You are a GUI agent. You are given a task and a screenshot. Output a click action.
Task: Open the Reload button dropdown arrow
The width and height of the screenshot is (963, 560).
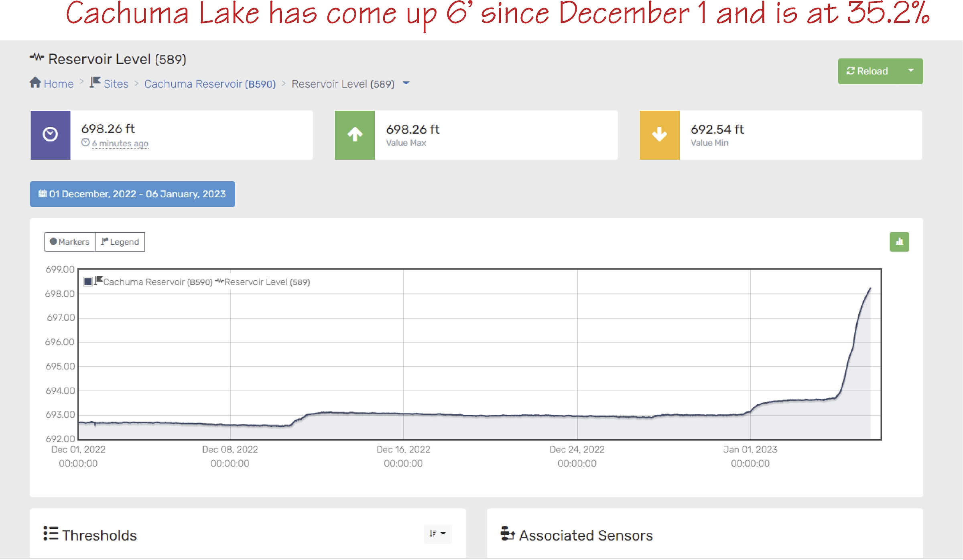click(911, 71)
